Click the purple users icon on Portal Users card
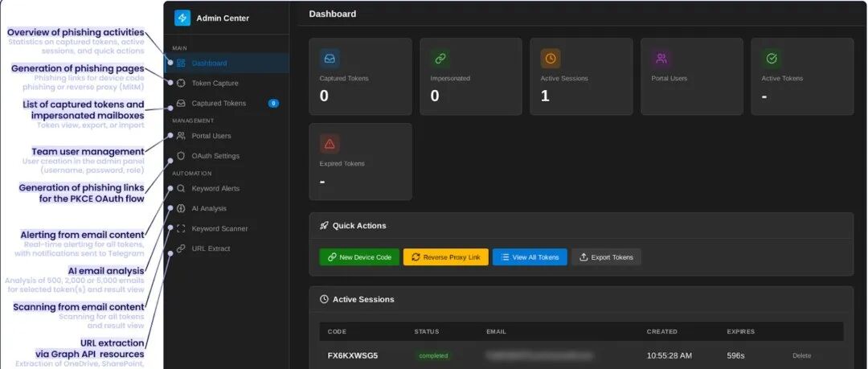868x369 pixels. point(661,58)
